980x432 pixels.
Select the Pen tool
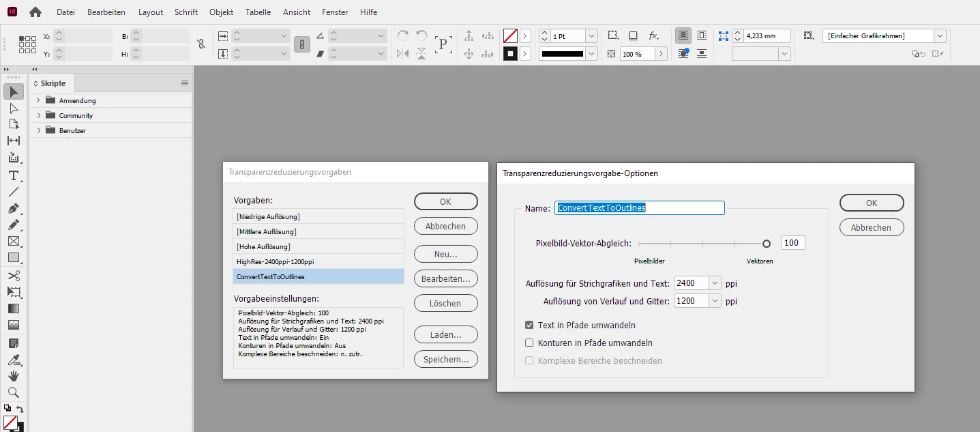[x=13, y=208]
